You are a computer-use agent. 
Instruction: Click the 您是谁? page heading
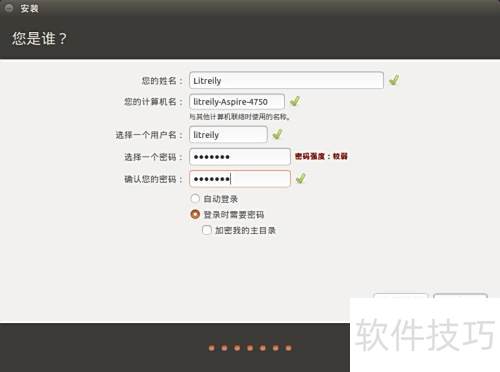tap(40, 39)
